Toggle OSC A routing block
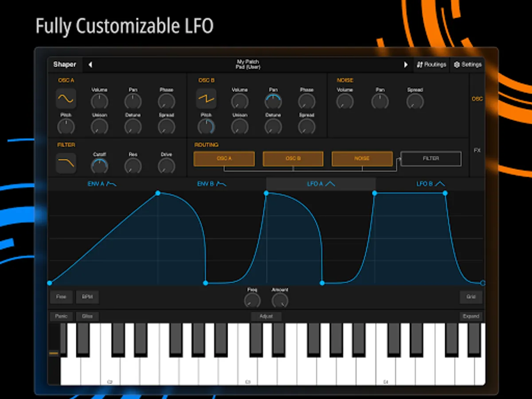The height and width of the screenshot is (399, 532). coord(224,159)
